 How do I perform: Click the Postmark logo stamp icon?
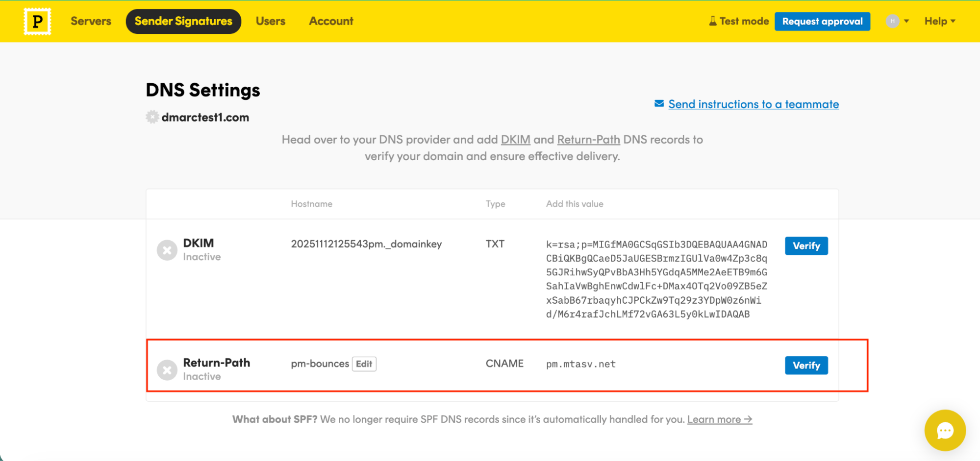pos(37,21)
